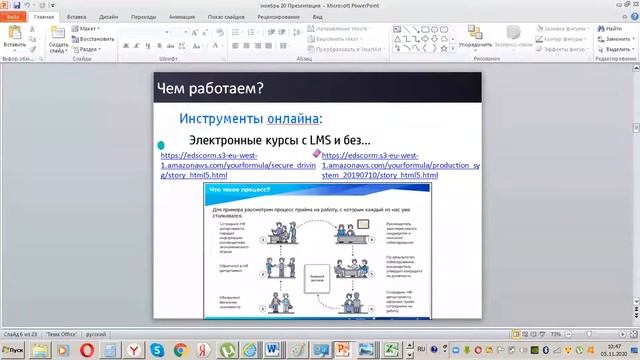Image resolution: width=640 pixels, height=360 pixels.
Task: Click the embedded process diagram image on the slide
Action: coord(317,251)
